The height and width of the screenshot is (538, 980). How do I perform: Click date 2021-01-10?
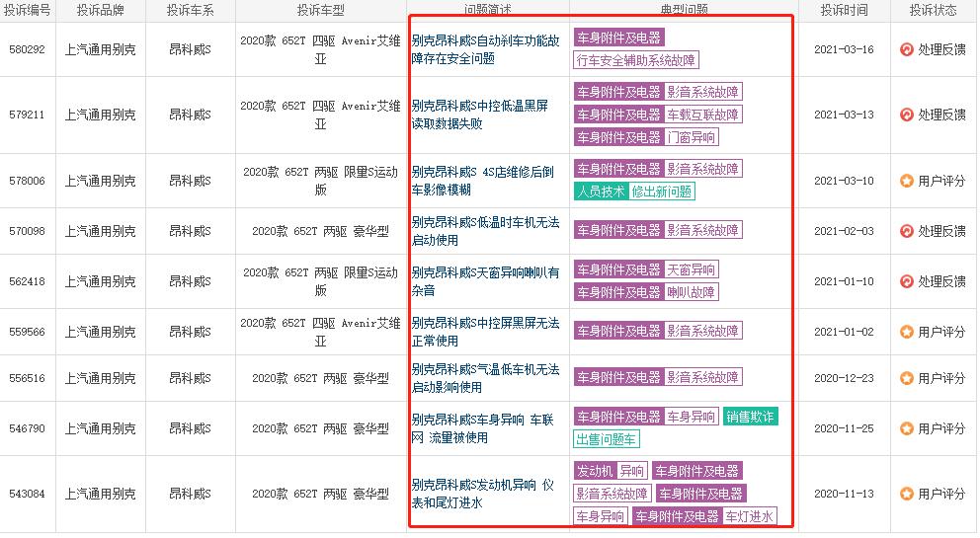[844, 281]
